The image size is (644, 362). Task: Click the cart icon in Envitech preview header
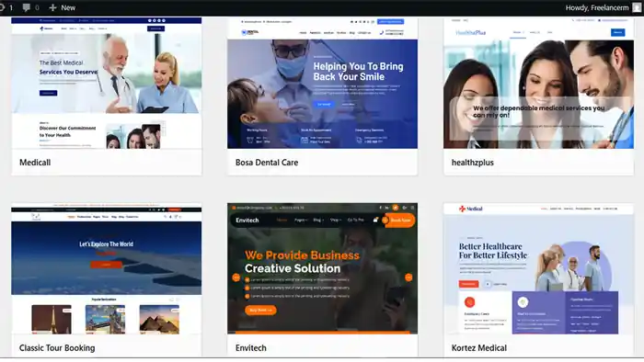tap(375, 221)
